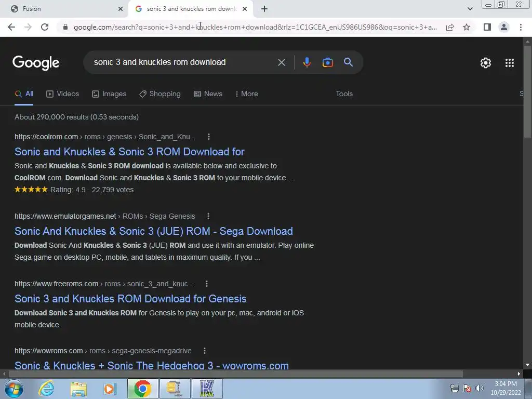Screen dimensions: 532x399
Task: Open the emulatorgames.net result options menu
Action: [208, 216]
